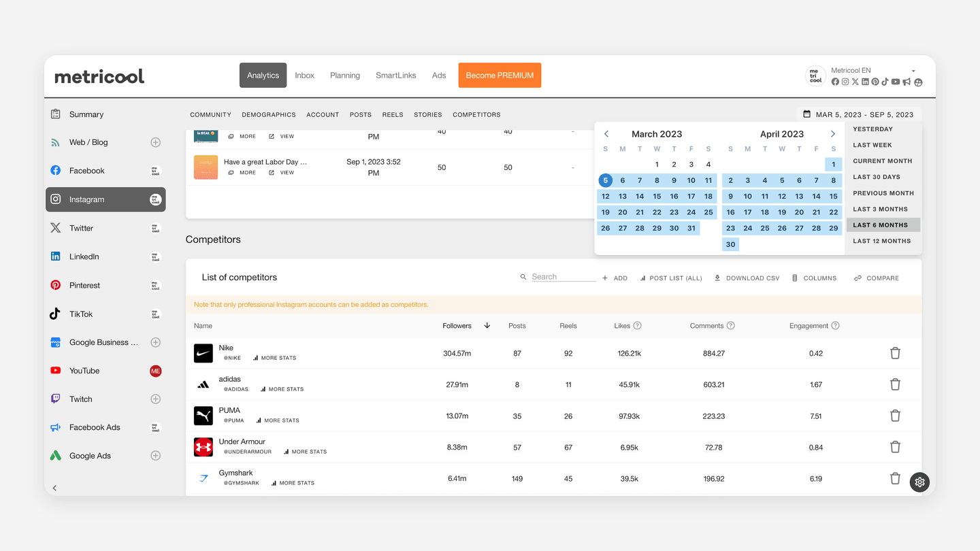This screenshot has height=551, width=980.
Task: Click the Engagement column help icon
Action: tap(836, 326)
